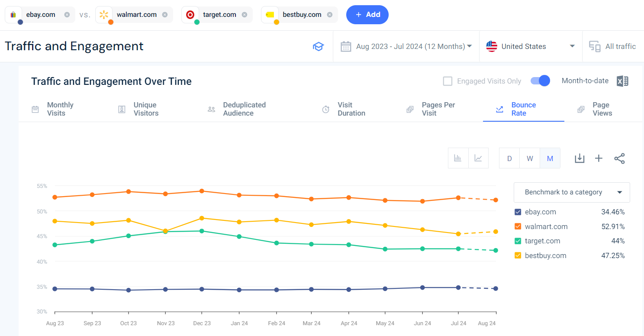Click walmart.com's 52.91% legend value
644x336 pixels.
click(613, 226)
